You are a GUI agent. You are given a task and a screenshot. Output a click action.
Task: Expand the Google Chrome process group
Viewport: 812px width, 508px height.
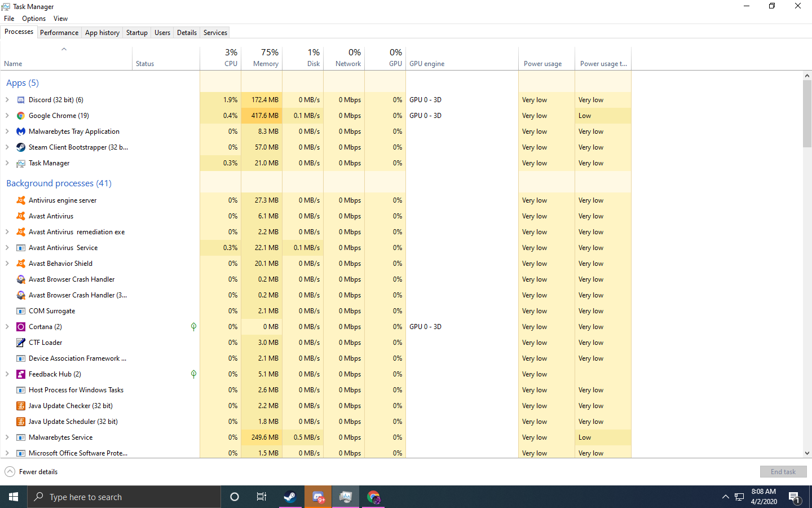(x=7, y=116)
